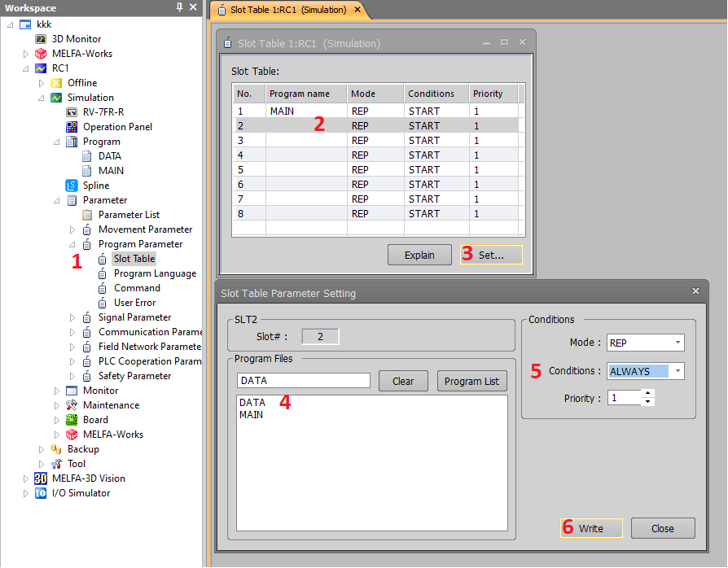Open the Mode dropdown showing REP
This screenshot has height=568, width=728.
coord(678,343)
